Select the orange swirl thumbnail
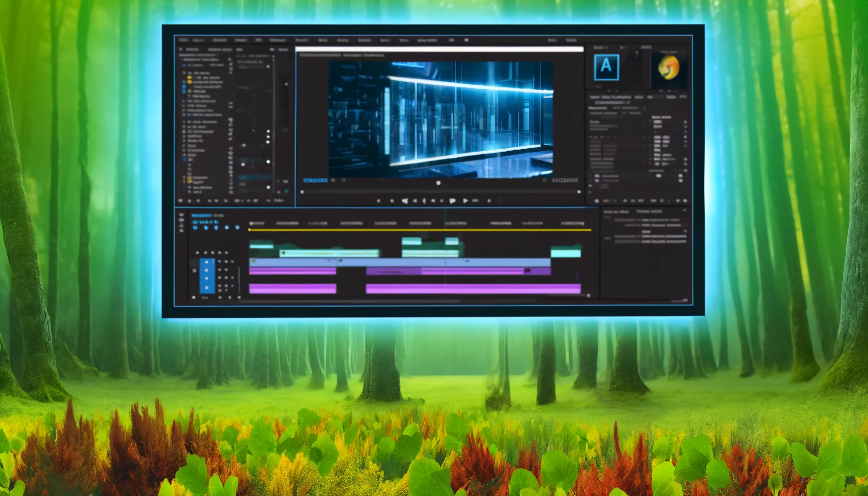868x496 pixels. click(x=668, y=68)
